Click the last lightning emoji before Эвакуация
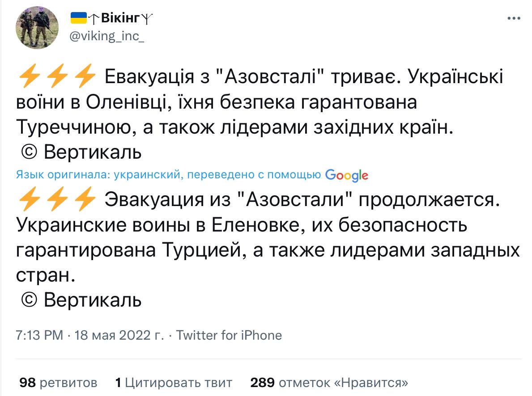The height and width of the screenshot is (396, 532). tap(85, 199)
